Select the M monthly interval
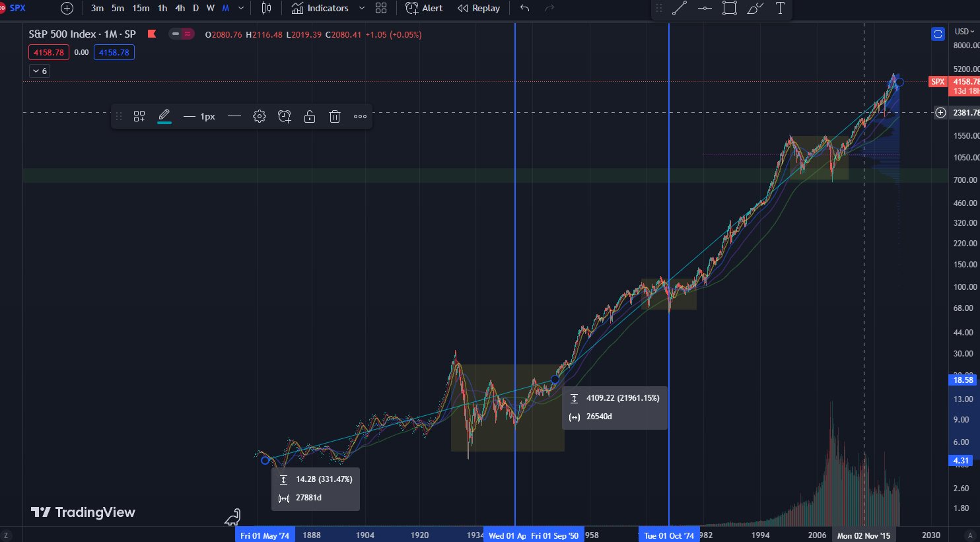The image size is (980, 542). click(225, 8)
